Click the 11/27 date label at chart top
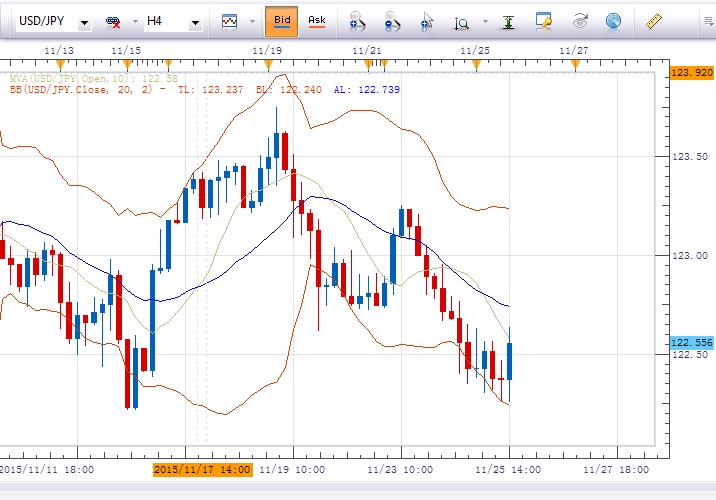This screenshot has height=500, width=716. (574, 51)
